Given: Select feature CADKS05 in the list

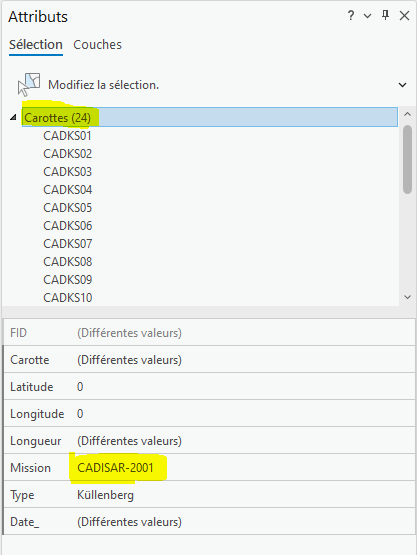Looking at the screenshot, I should pos(68,208).
